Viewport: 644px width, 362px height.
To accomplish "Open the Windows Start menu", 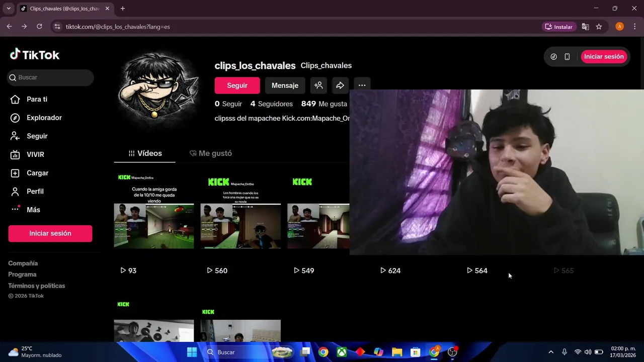I will [x=192, y=352].
